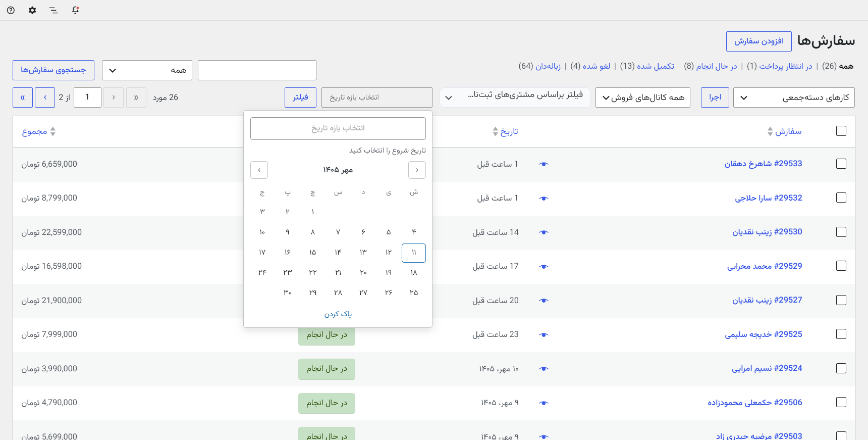Go to the last page of orders

click(23, 97)
